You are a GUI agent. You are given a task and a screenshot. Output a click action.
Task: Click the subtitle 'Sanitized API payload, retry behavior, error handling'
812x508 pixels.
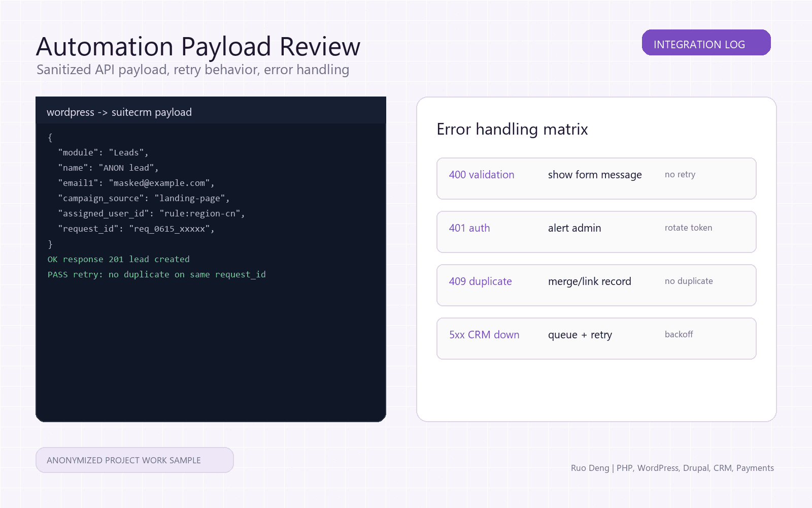(193, 70)
